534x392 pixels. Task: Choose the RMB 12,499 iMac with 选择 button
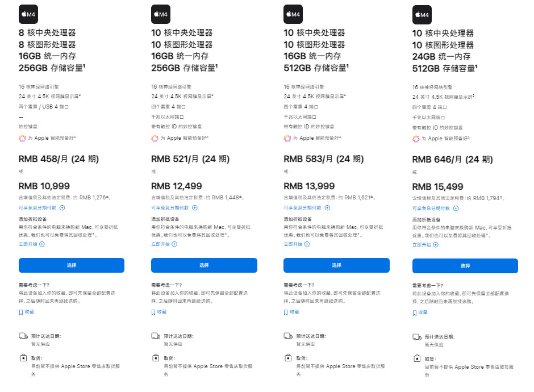click(x=204, y=265)
